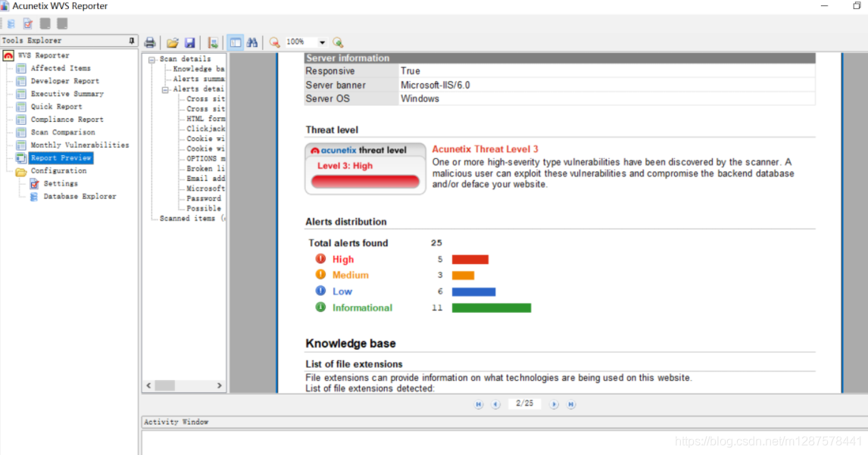868x455 pixels.
Task: Click the database icon in top toolbar
Action: [x=11, y=23]
